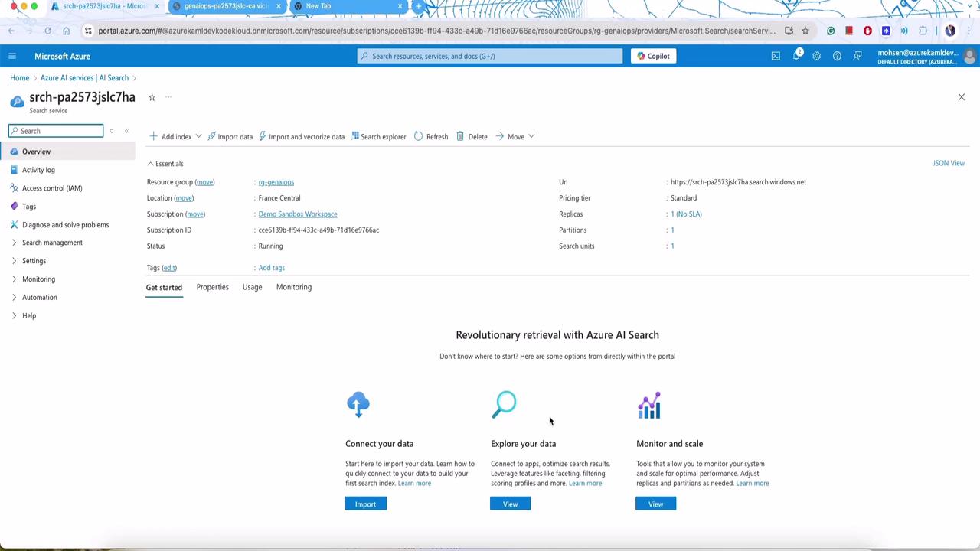Image resolution: width=980 pixels, height=551 pixels.
Task: Click the Monitor and scale chart icon
Action: click(649, 406)
